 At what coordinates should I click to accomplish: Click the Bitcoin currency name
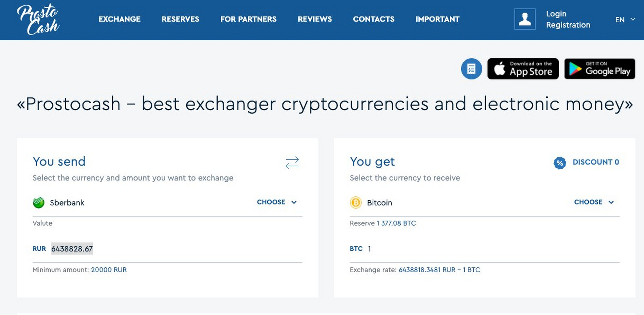coord(380,203)
